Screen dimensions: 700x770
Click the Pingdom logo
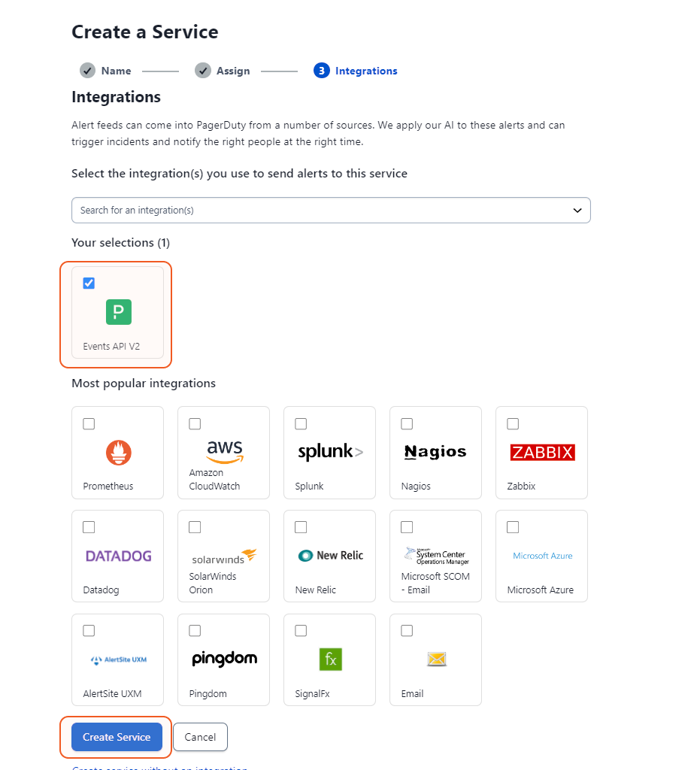[x=224, y=659]
